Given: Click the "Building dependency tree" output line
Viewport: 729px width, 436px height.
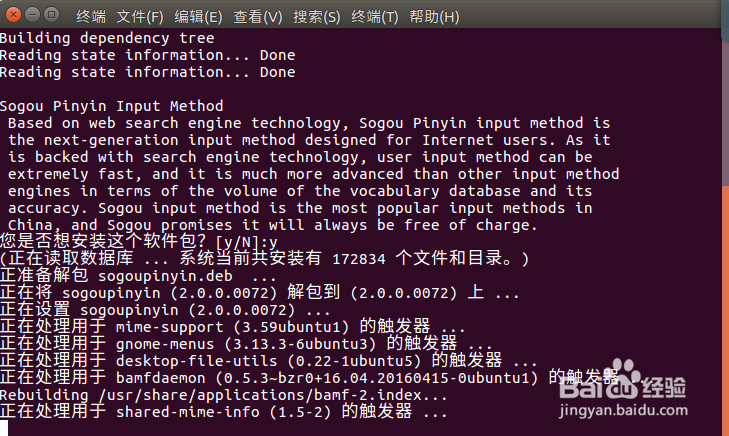Looking at the screenshot, I should coord(100,38).
